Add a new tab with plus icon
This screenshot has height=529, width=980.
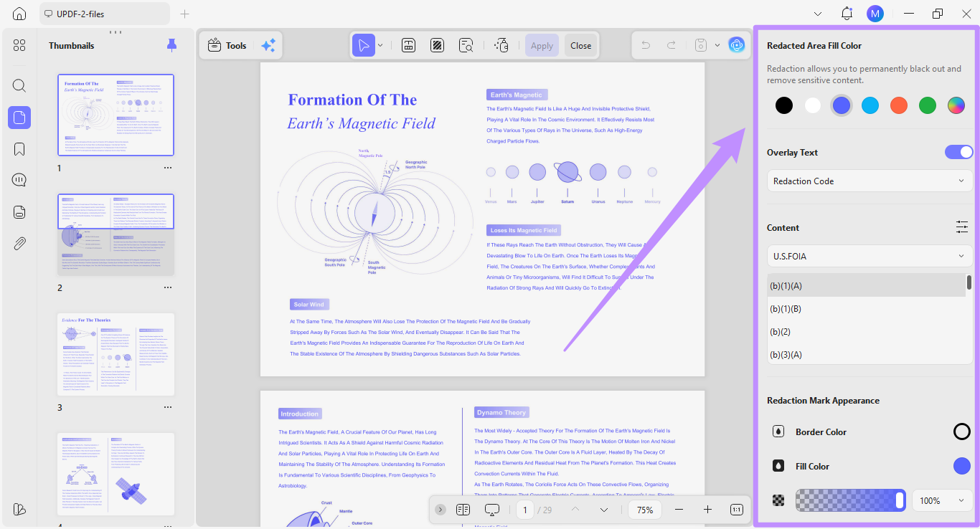pyautogui.click(x=184, y=14)
